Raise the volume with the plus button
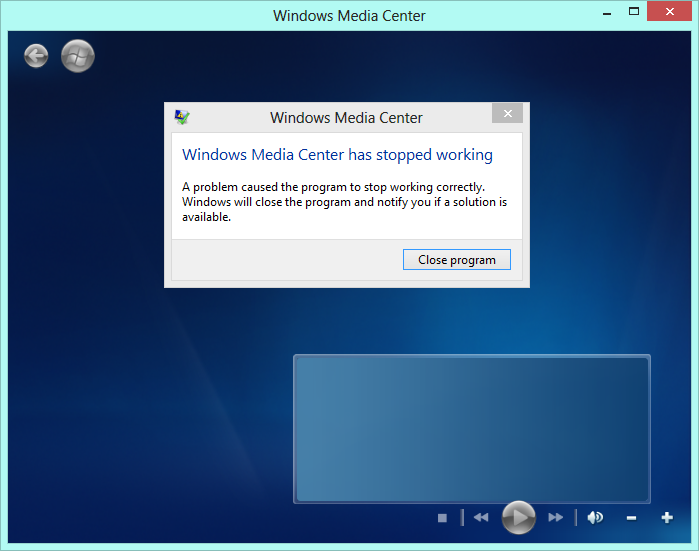 [x=667, y=518]
